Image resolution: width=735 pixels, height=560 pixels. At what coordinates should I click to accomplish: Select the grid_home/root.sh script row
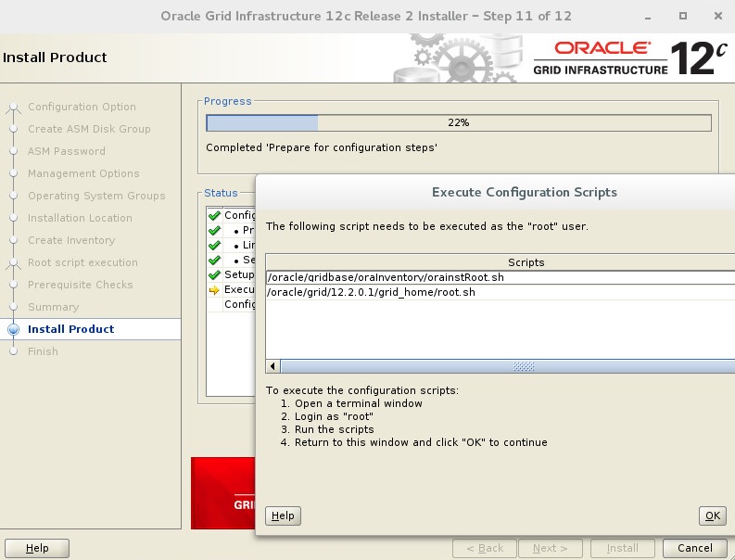point(501,292)
